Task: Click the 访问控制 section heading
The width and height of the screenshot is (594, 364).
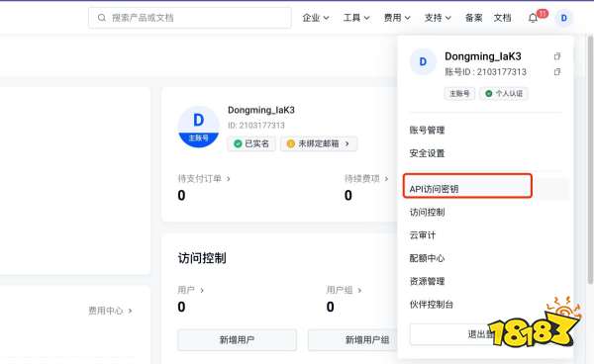Action: 202,258
